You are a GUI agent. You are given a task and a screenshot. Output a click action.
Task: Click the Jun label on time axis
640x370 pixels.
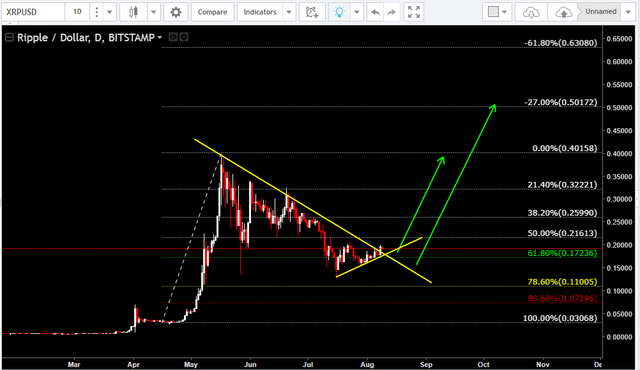[x=250, y=364]
